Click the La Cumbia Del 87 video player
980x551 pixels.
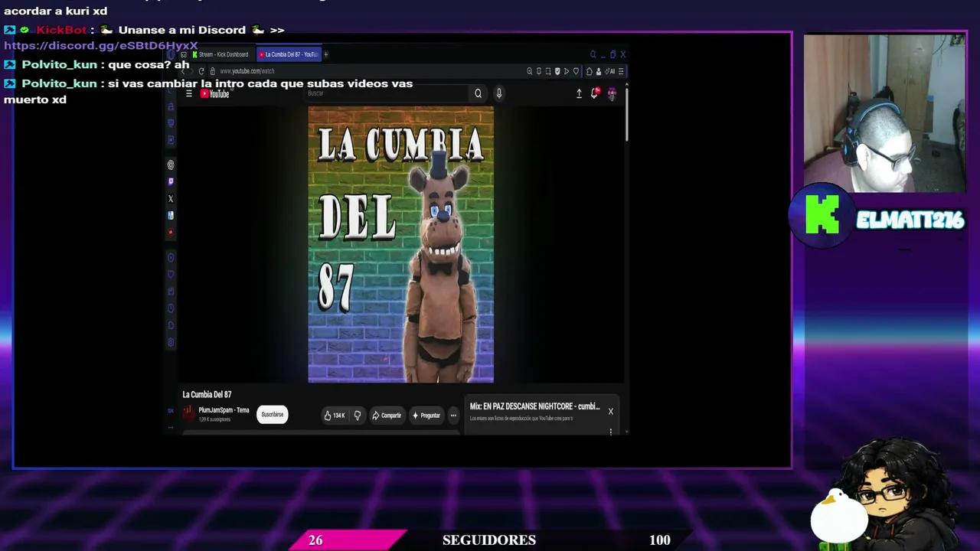point(401,244)
